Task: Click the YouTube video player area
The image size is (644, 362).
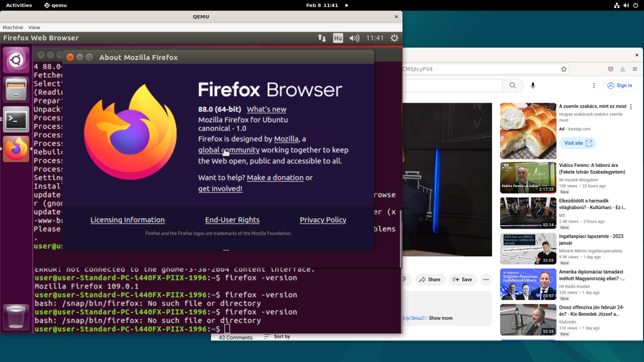Action: pos(447,179)
